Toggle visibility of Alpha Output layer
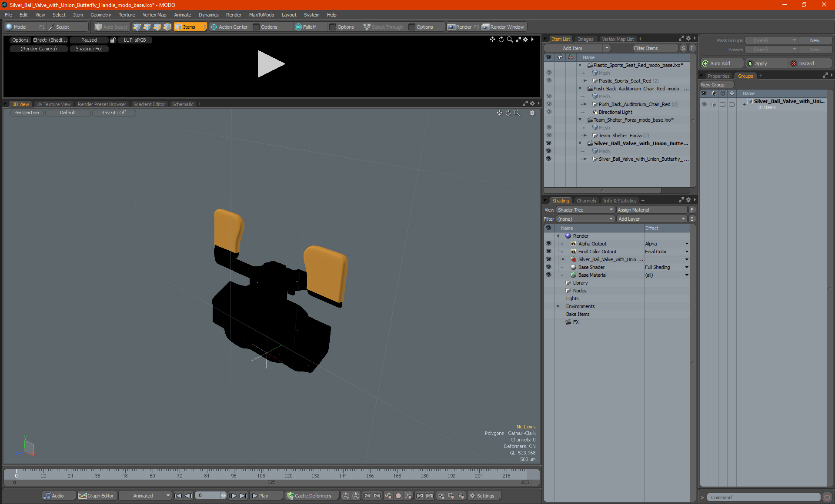 (548, 244)
